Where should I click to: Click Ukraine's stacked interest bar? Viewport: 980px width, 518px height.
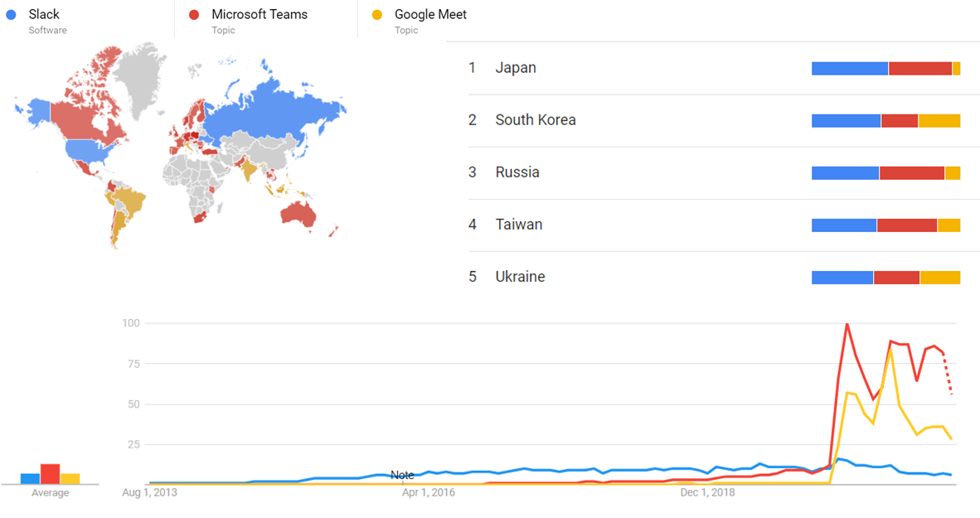[885, 278]
